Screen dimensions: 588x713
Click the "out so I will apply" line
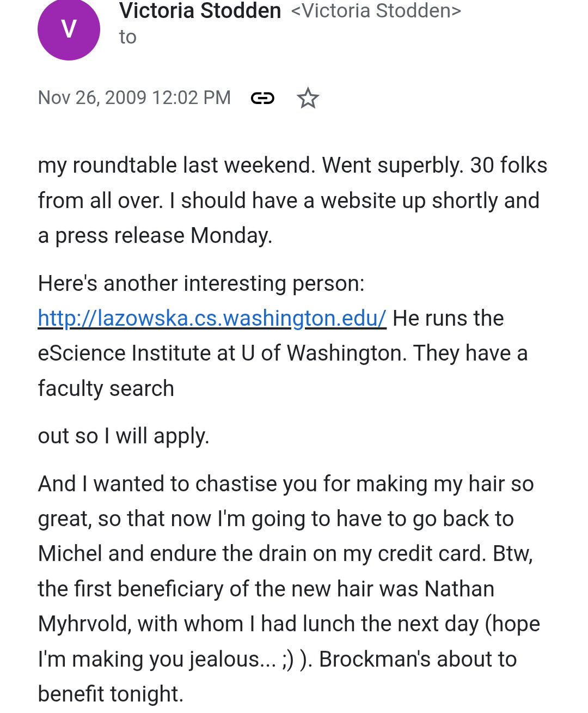[124, 436]
